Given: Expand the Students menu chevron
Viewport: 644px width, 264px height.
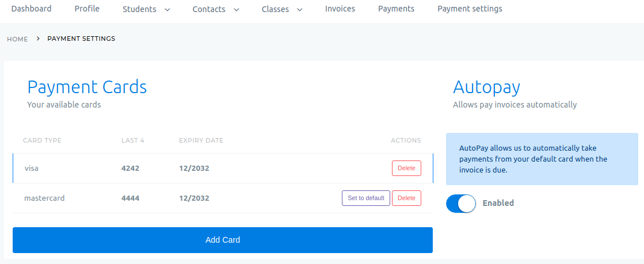Looking at the screenshot, I should [x=167, y=9].
